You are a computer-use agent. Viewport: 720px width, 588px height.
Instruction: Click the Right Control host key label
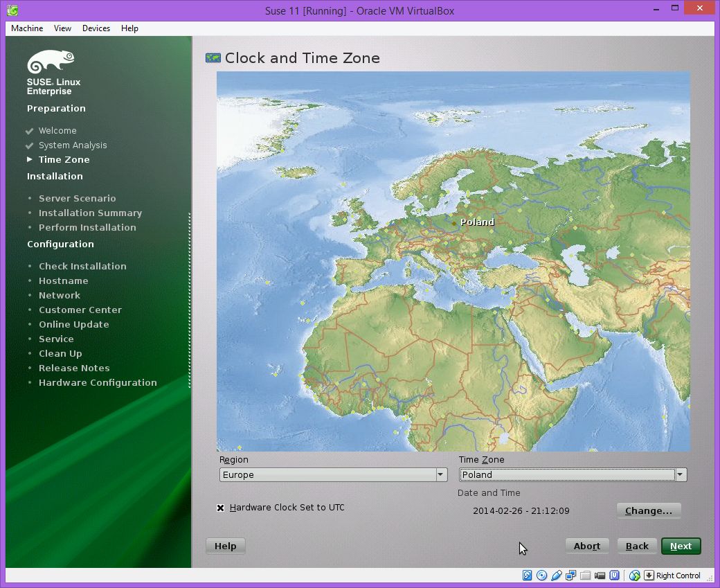pos(678,576)
